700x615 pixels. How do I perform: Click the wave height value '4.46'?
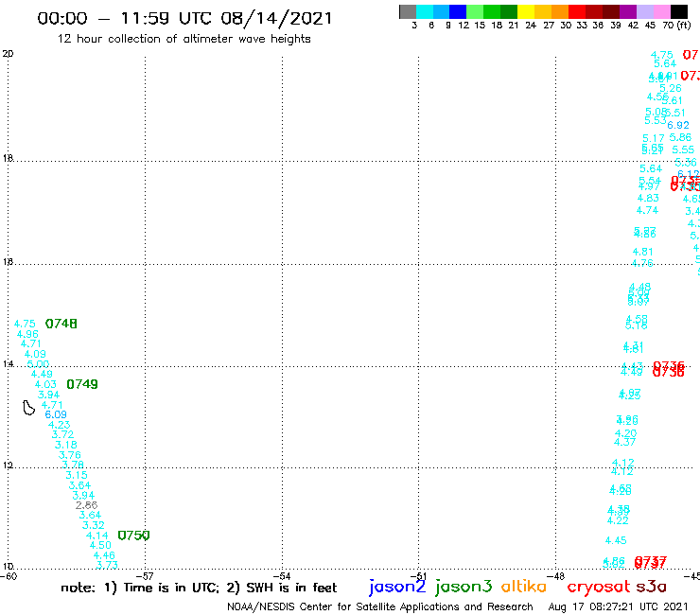coord(104,555)
